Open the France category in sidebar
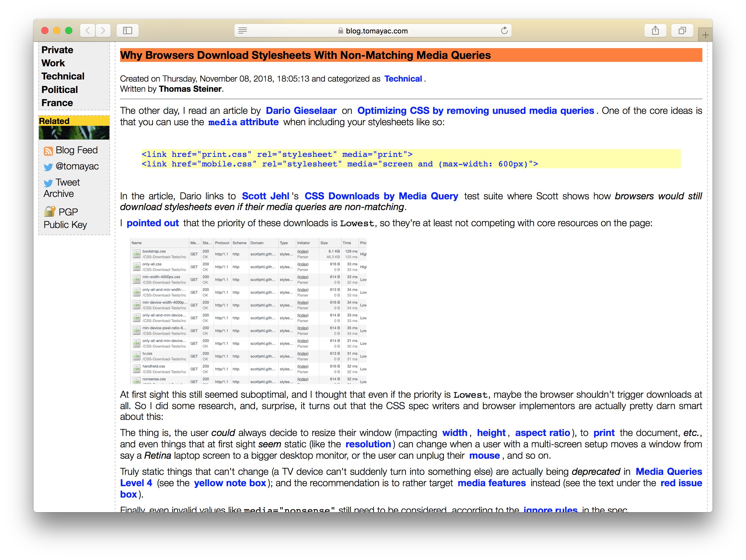This screenshot has height=560, width=746. [57, 103]
